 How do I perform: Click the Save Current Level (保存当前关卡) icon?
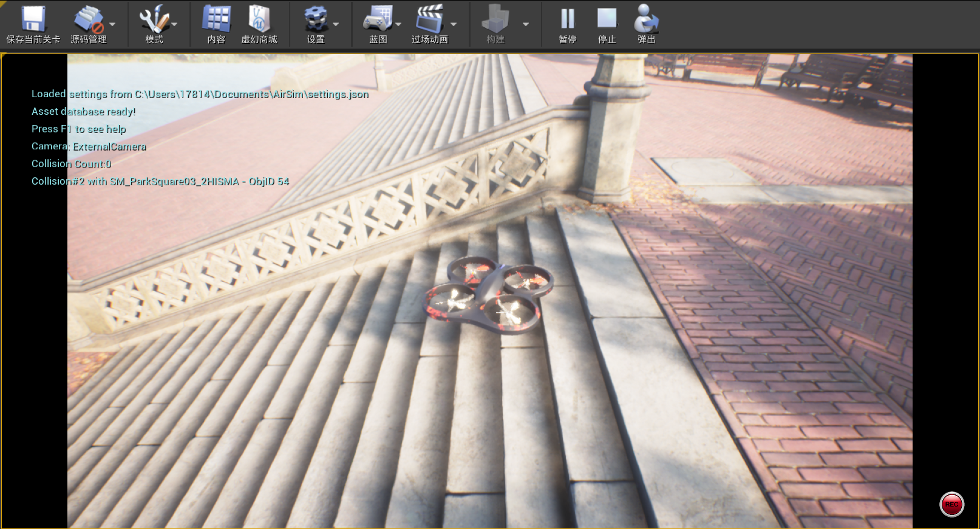tap(33, 19)
